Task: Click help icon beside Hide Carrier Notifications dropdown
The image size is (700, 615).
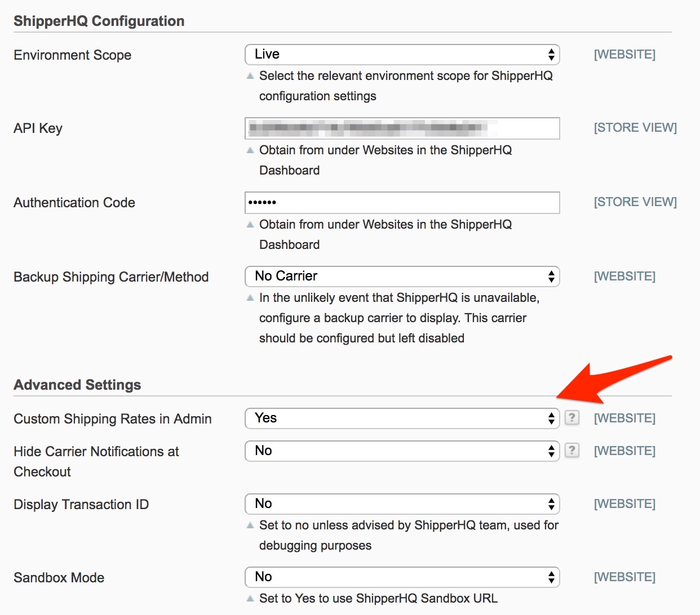Action: (x=571, y=451)
